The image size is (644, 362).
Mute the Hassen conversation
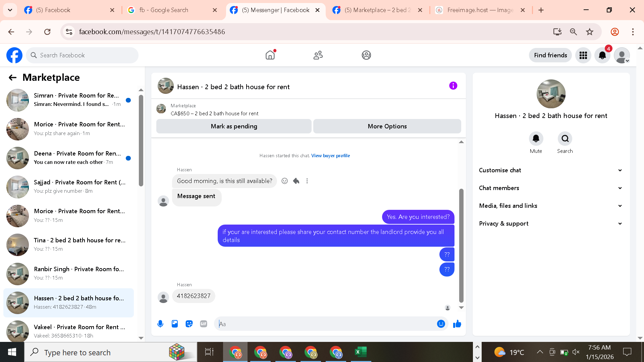536,139
